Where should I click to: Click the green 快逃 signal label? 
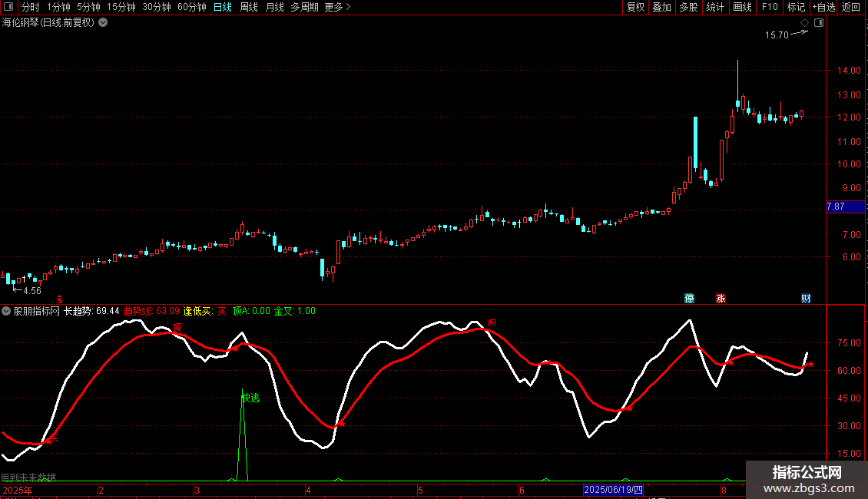[x=250, y=398]
